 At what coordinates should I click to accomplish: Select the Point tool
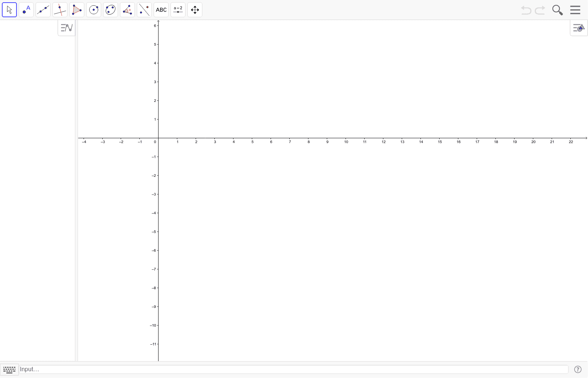click(26, 10)
